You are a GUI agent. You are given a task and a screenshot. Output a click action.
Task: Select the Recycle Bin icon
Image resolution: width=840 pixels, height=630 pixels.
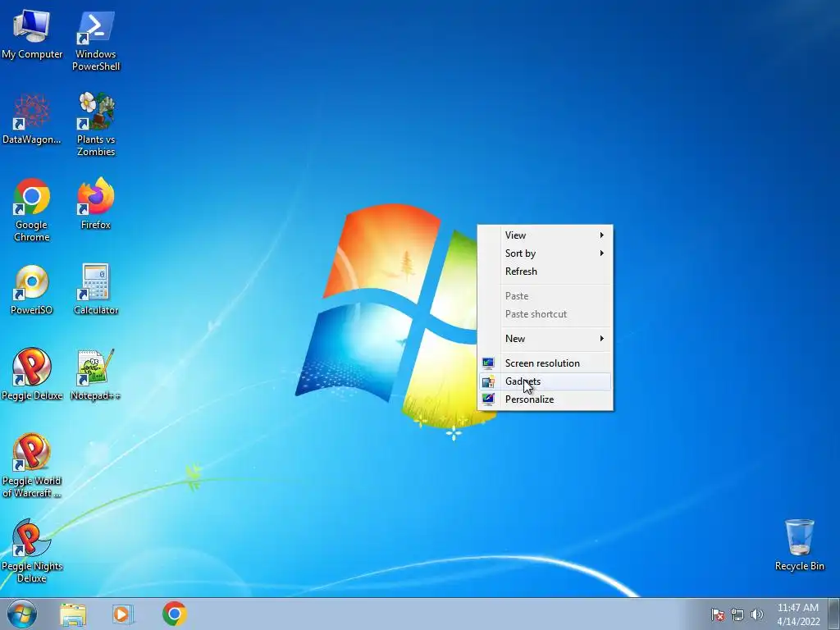click(799, 545)
